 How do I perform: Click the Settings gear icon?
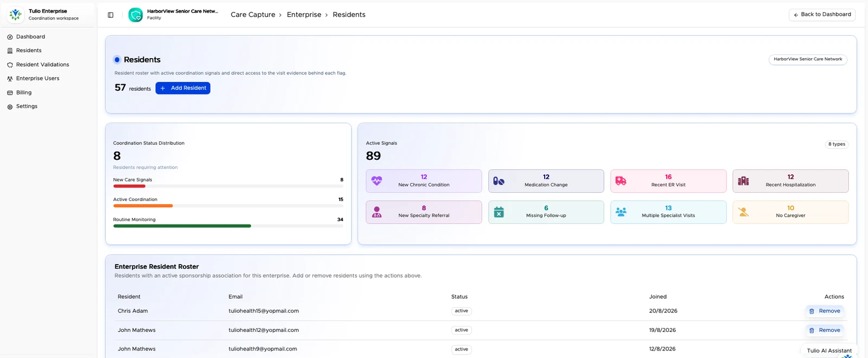point(10,107)
